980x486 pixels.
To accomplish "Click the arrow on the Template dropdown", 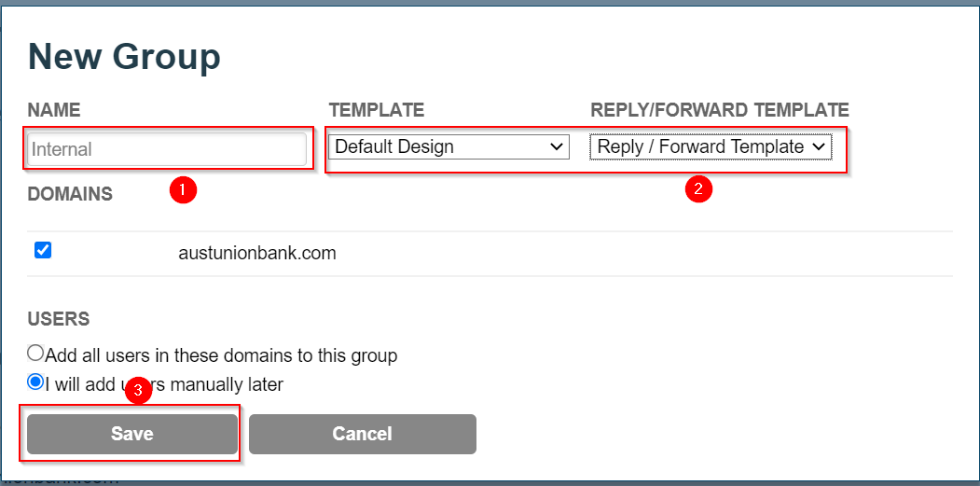I will click(x=557, y=146).
